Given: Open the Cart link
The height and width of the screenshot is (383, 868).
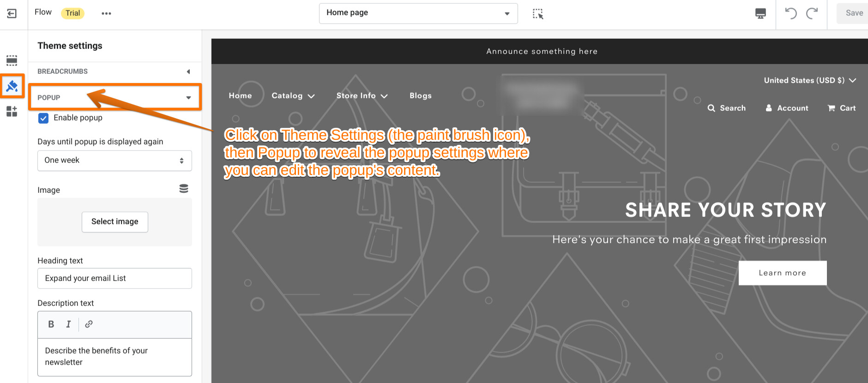Looking at the screenshot, I should point(848,108).
